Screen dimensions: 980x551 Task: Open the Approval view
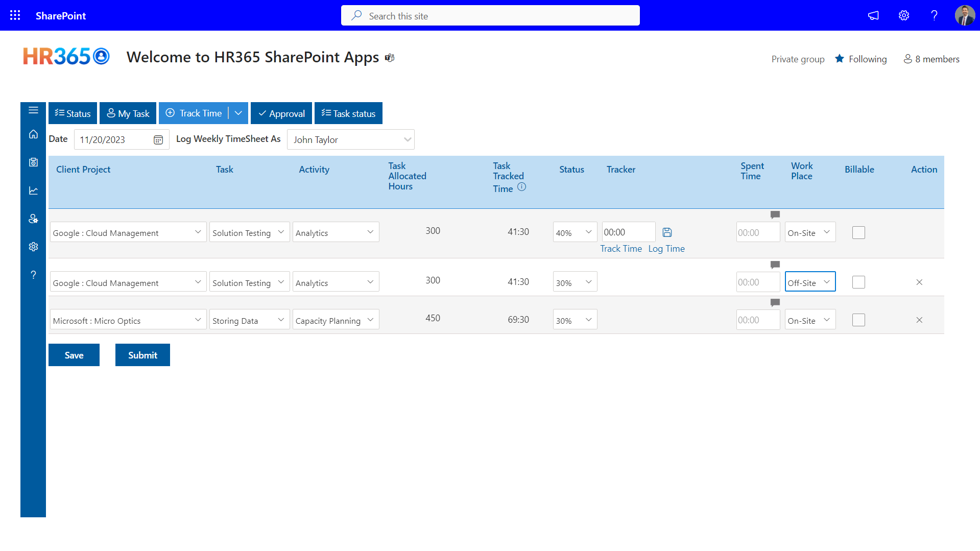[281, 113]
